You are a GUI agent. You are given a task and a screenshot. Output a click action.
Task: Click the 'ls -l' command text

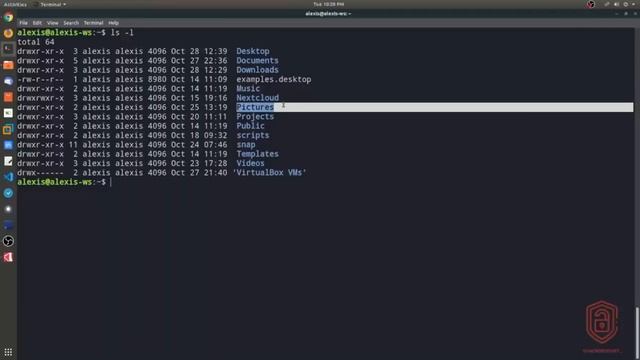pyautogui.click(x=122, y=33)
